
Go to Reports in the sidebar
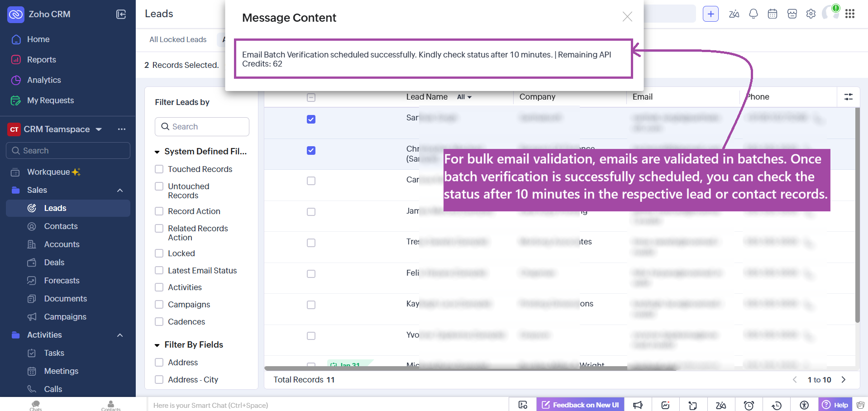[x=41, y=60]
